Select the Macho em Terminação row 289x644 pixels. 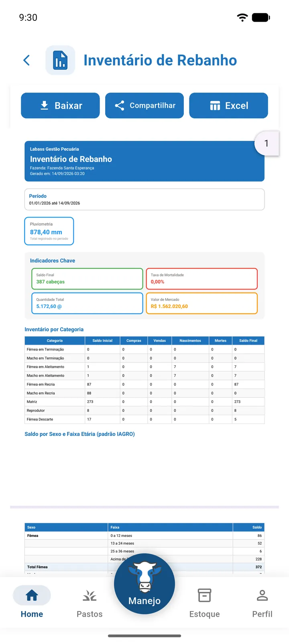coord(144,358)
